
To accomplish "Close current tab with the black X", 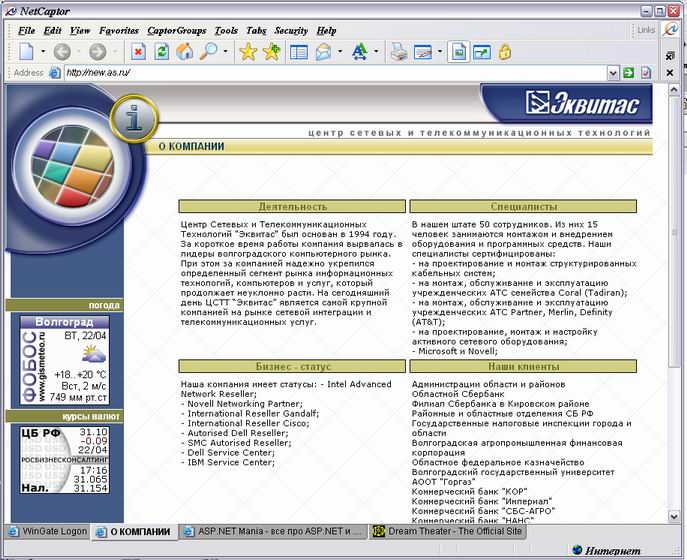I will tap(670, 73).
